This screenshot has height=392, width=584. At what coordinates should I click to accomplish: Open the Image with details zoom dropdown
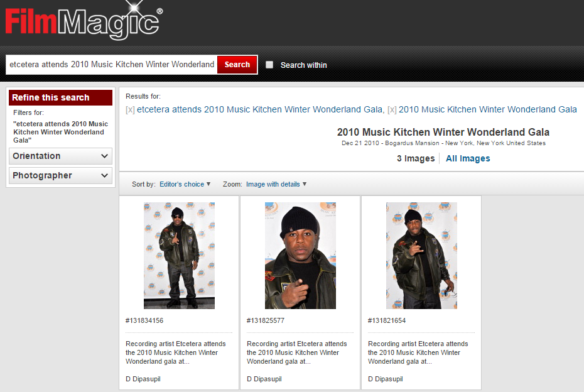(x=276, y=184)
